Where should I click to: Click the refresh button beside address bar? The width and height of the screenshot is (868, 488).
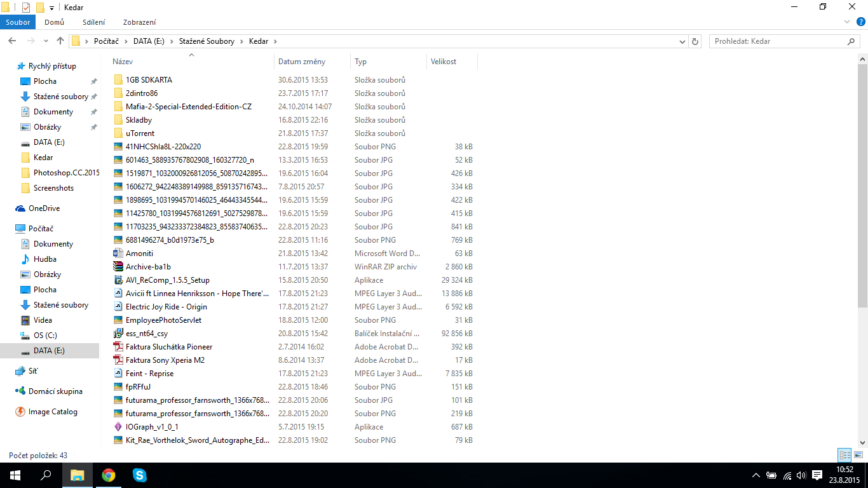pyautogui.click(x=695, y=41)
